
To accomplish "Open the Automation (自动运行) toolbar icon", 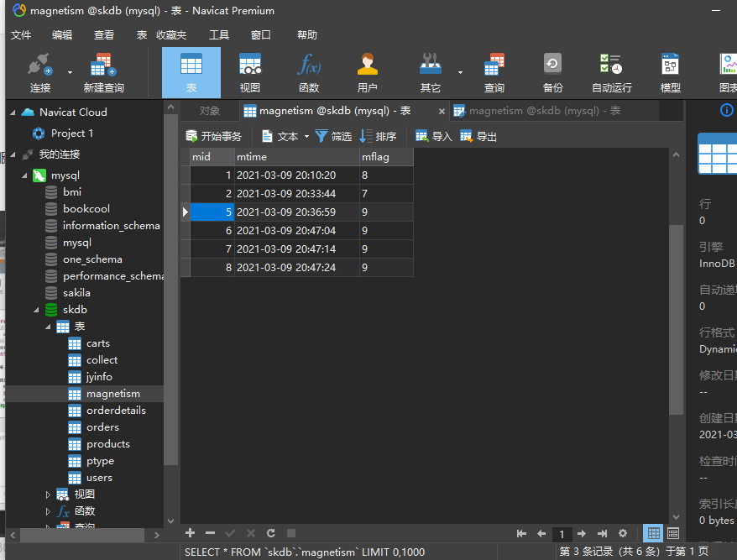I will [x=611, y=73].
